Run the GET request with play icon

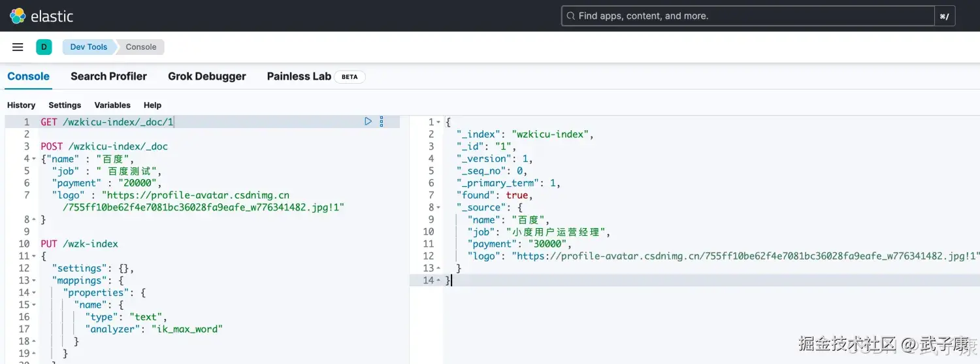pos(368,122)
